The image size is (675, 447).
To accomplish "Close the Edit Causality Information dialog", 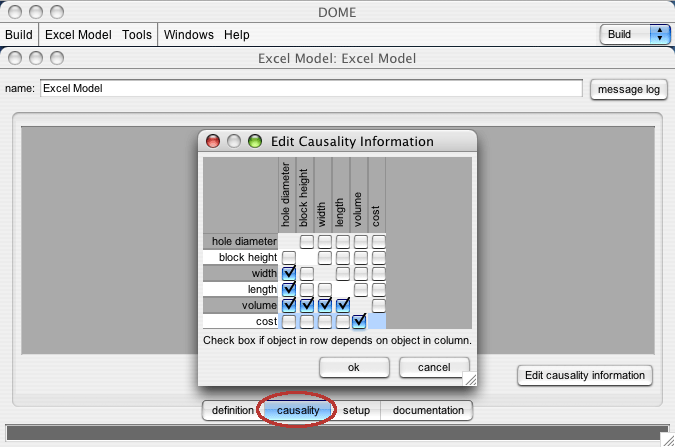I will [213, 141].
